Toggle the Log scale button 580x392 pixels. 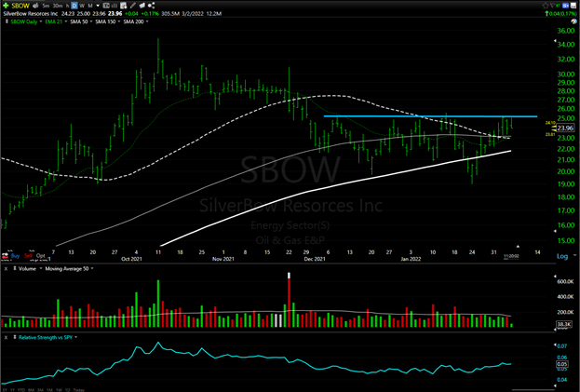(x=562, y=256)
